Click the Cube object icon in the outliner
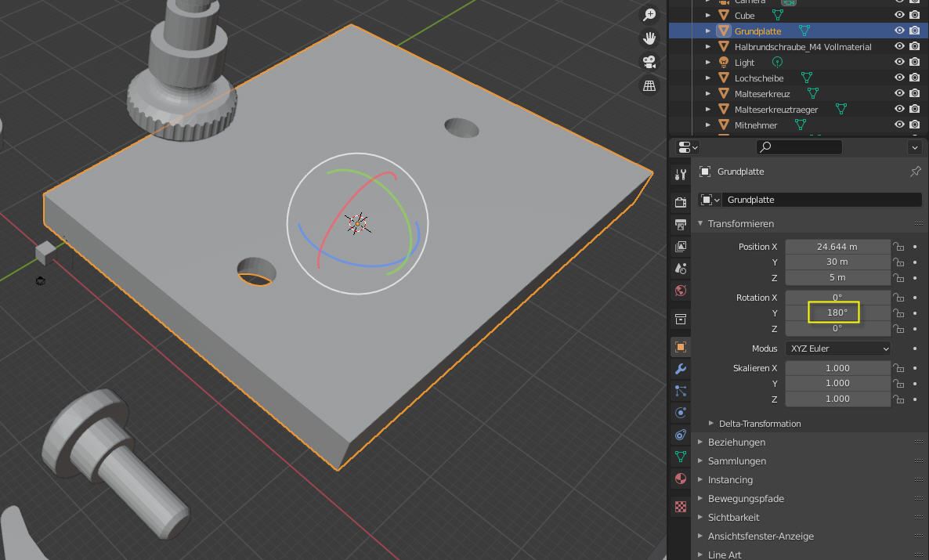 [x=724, y=16]
